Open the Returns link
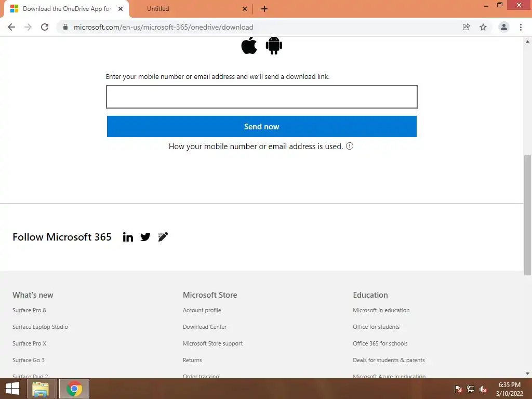 (192, 360)
